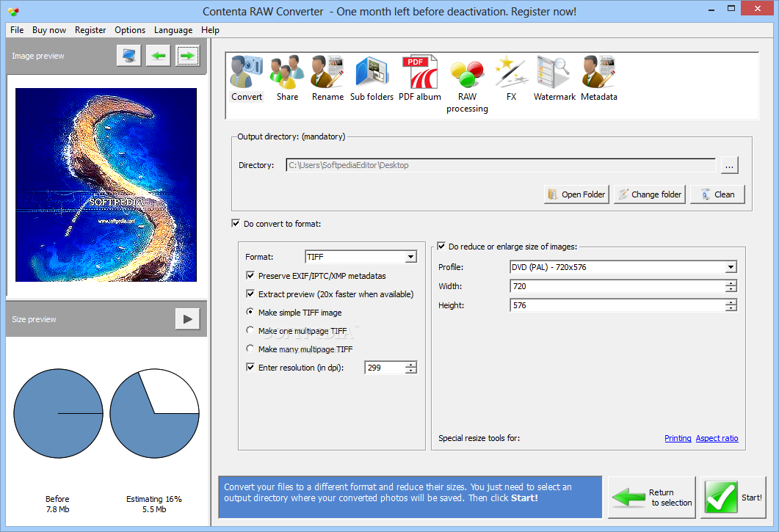The image size is (779, 532).
Task: Select Make simple TIFF image
Action: click(x=250, y=312)
